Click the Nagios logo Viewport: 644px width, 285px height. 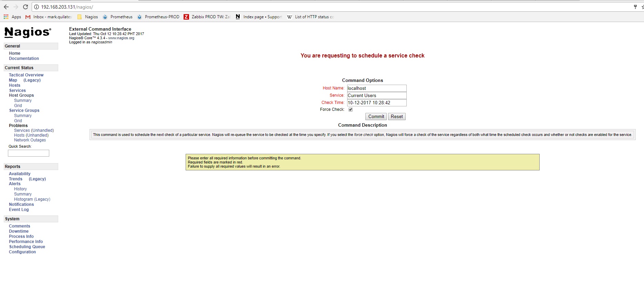tap(28, 32)
